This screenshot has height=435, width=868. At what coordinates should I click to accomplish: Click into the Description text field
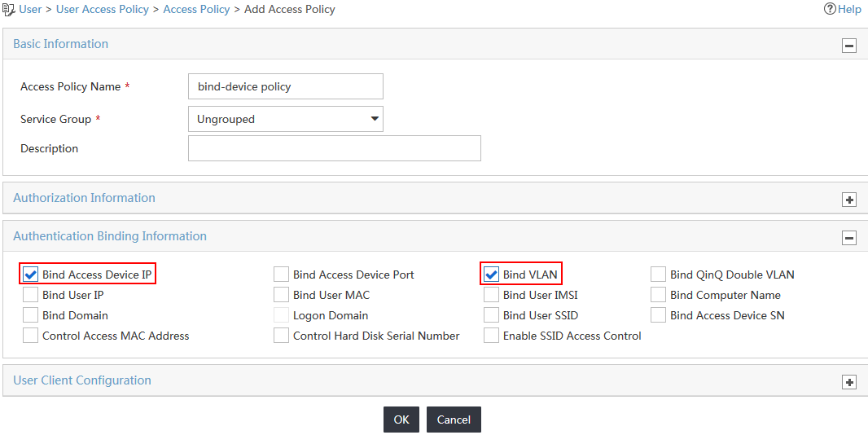[x=335, y=148]
